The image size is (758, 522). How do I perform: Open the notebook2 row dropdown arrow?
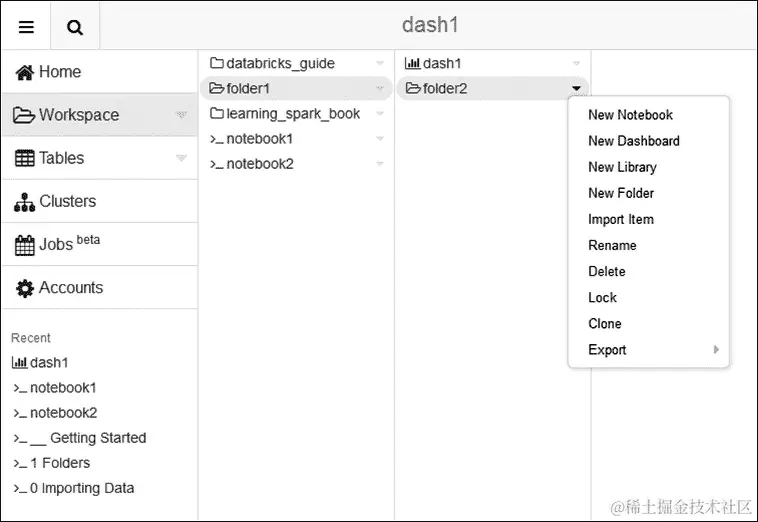point(380,164)
